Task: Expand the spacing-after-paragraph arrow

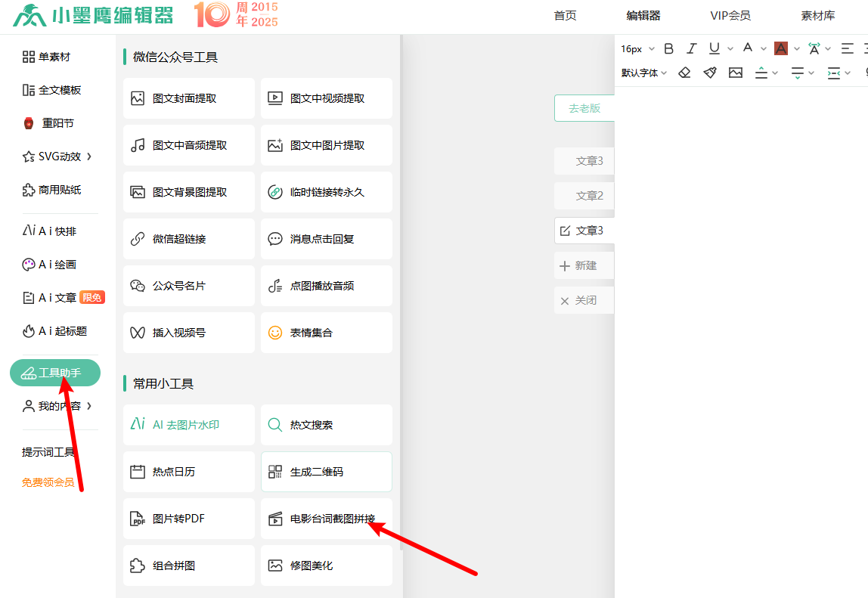Action: [811, 73]
